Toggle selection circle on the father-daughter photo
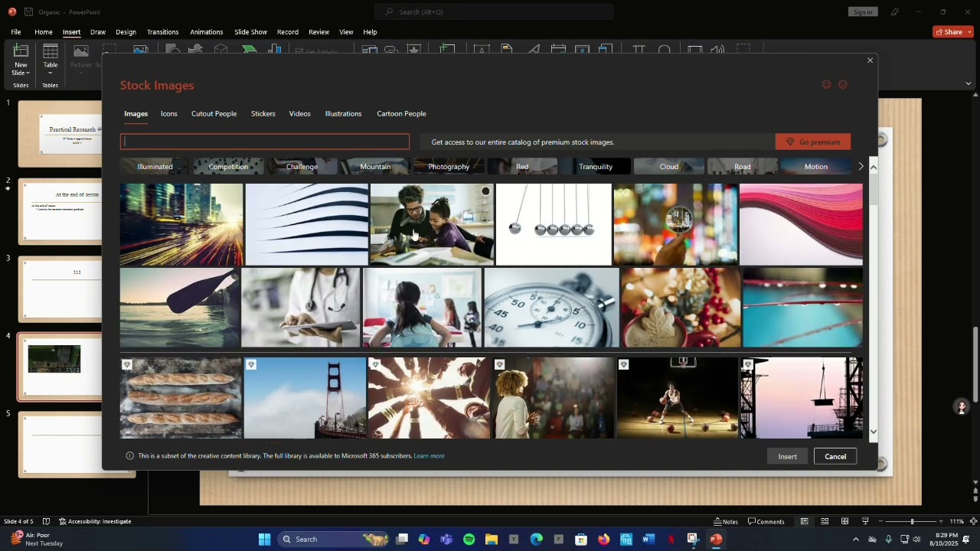 pos(485,191)
